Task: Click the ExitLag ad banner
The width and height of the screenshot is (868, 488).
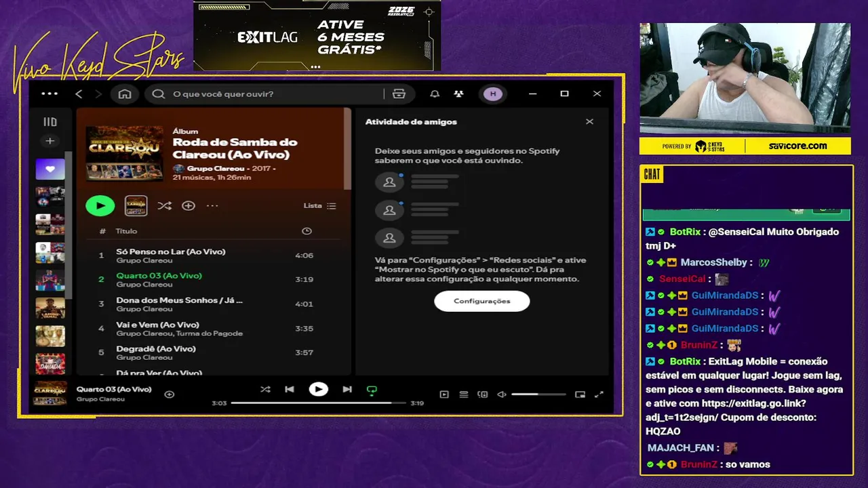Action: tap(317, 36)
